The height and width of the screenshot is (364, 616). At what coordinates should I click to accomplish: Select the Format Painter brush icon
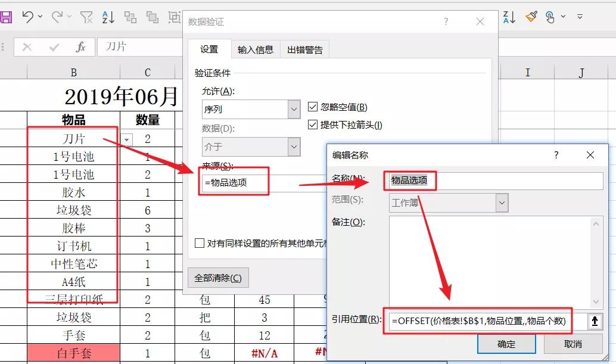coord(531,17)
